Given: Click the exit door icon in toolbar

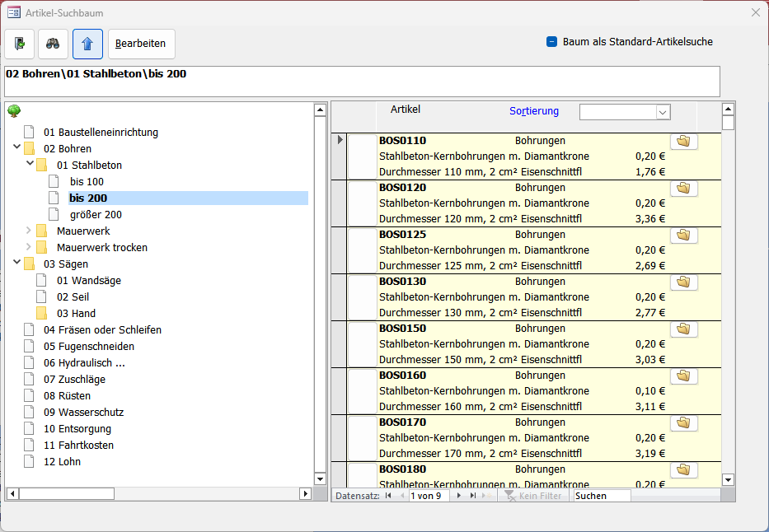Looking at the screenshot, I should tap(20, 44).
